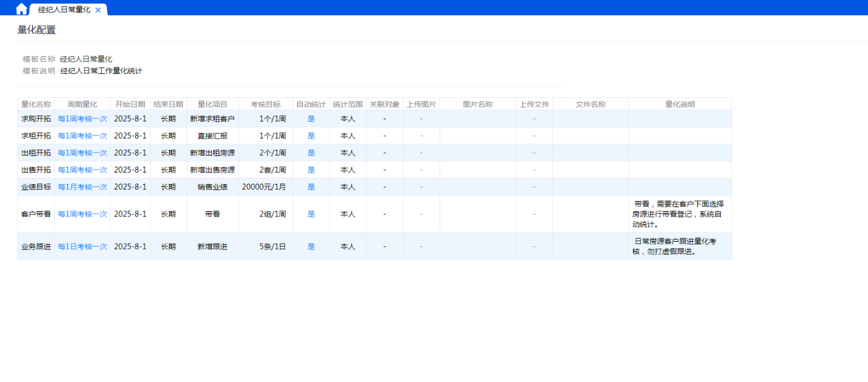Click the 带看 description text in 量化说明
Image resolution: width=868 pixels, height=382 pixels.
pos(680,214)
